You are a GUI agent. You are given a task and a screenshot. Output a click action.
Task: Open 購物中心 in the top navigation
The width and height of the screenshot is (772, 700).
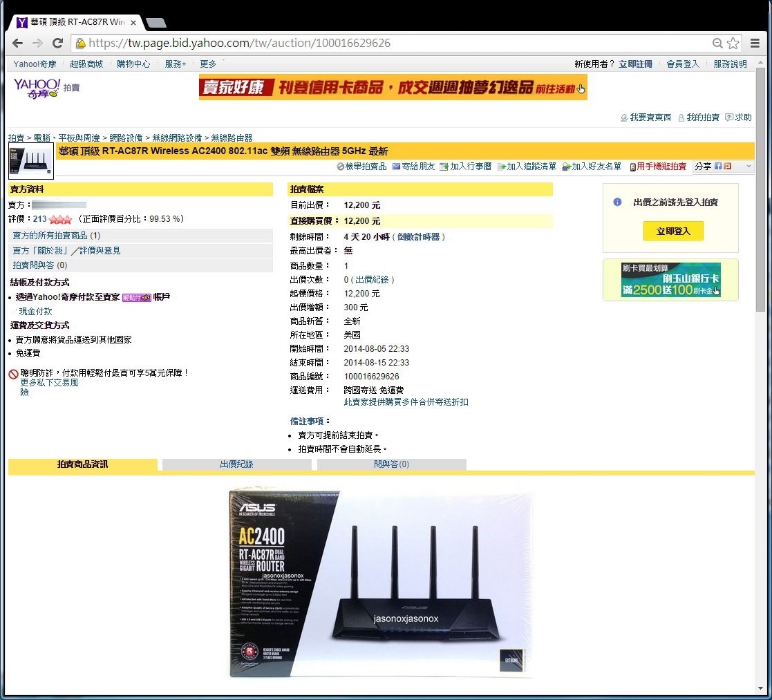click(x=133, y=64)
